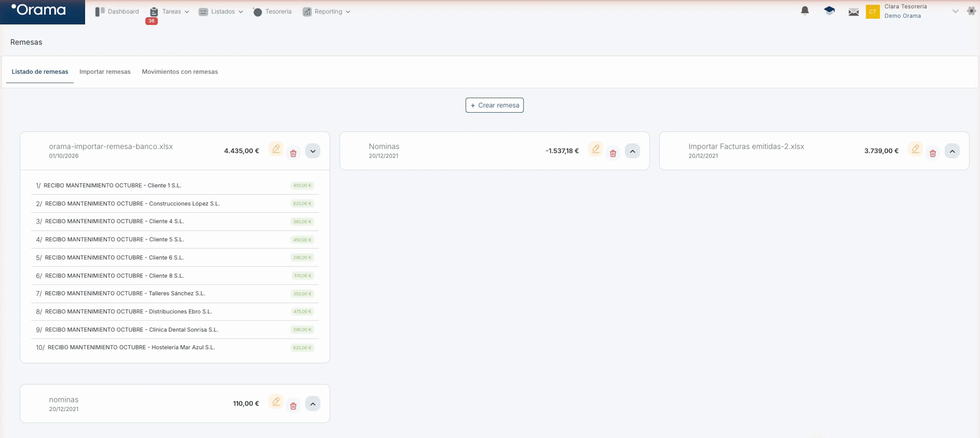Select the receipt row for Cliente 1 S.L.

175,185
